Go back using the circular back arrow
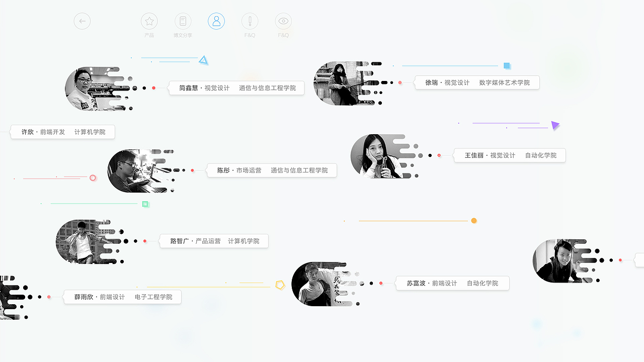The image size is (644, 362). (x=82, y=21)
